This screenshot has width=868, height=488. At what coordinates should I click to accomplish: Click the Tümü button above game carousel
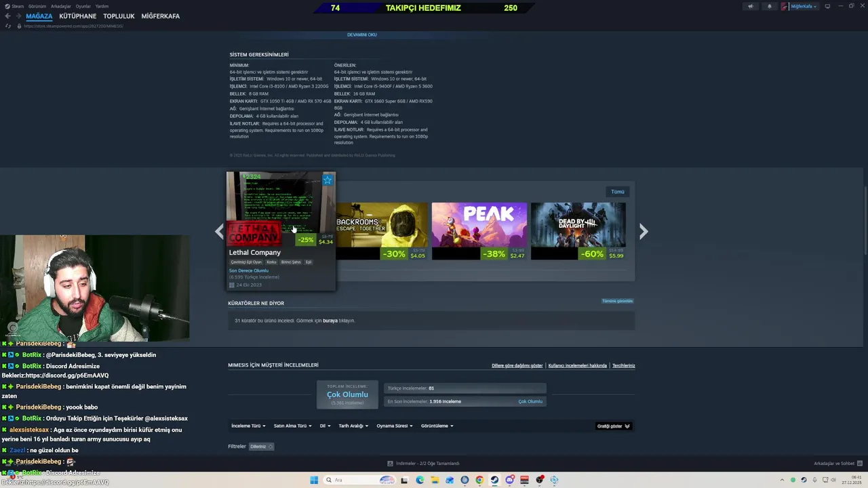coord(618,192)
